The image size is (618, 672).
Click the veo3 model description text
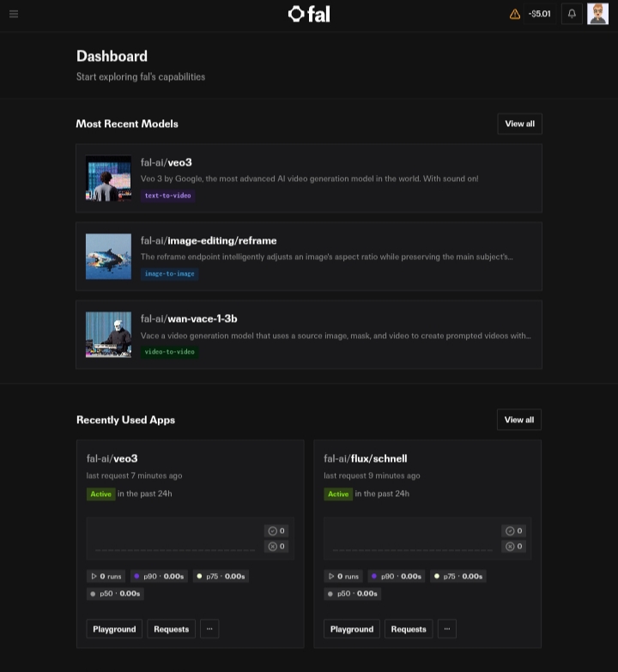tap(309, 179)
